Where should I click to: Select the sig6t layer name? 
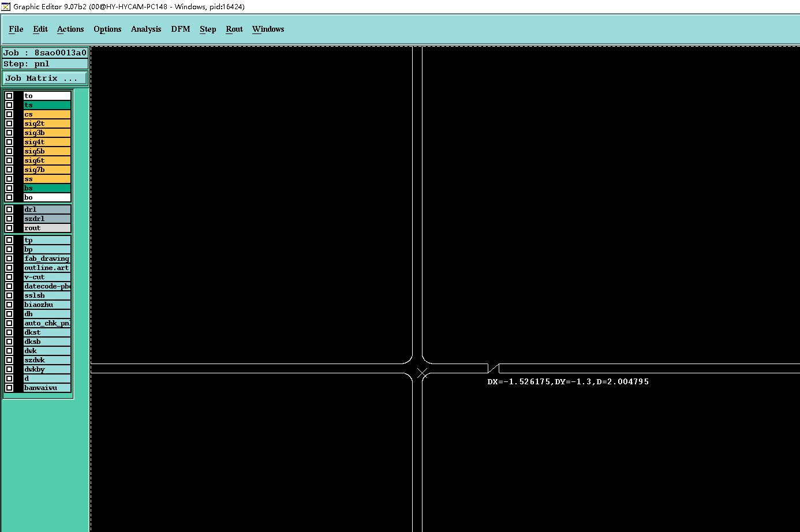point(47,160)
